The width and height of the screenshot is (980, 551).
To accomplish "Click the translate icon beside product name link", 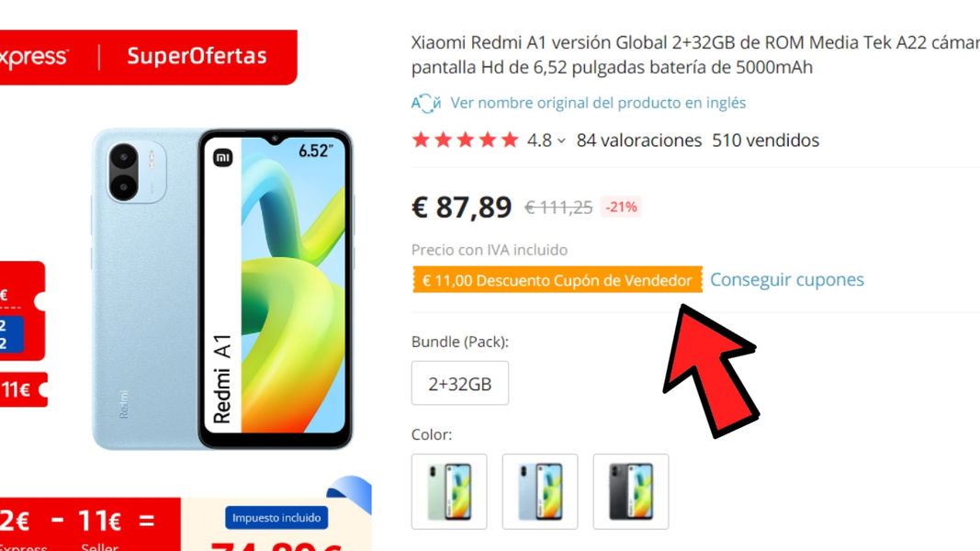I will (x=426, y=103).
